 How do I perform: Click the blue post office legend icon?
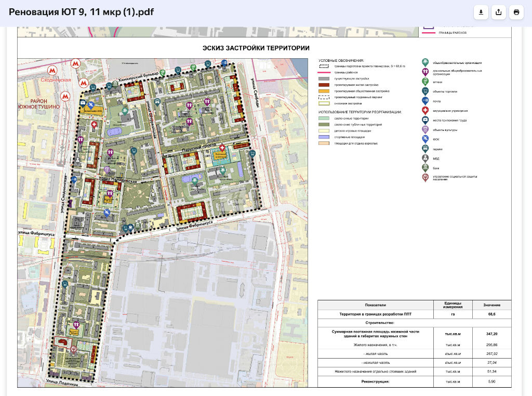tap(425, 101)
